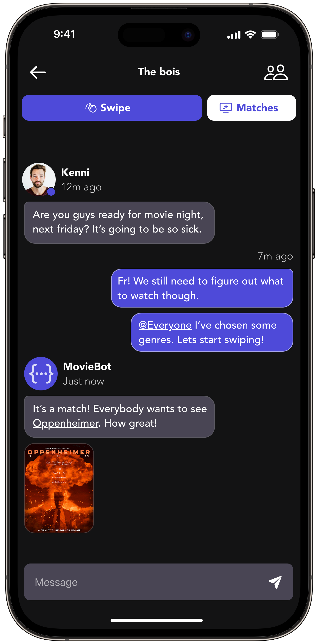Image resolution: width=318 pixels, height=644 pixels.
Task: Open the Oppenheimer link in message
Action: [x=66, y=423]
